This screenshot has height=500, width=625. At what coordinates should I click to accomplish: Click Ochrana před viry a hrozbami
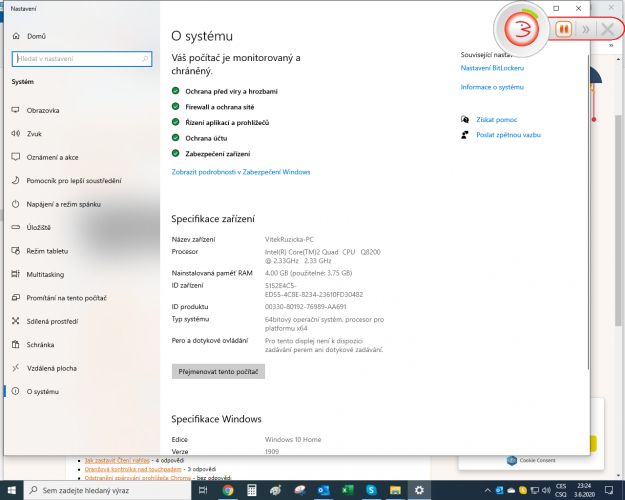tap(231, 91)
